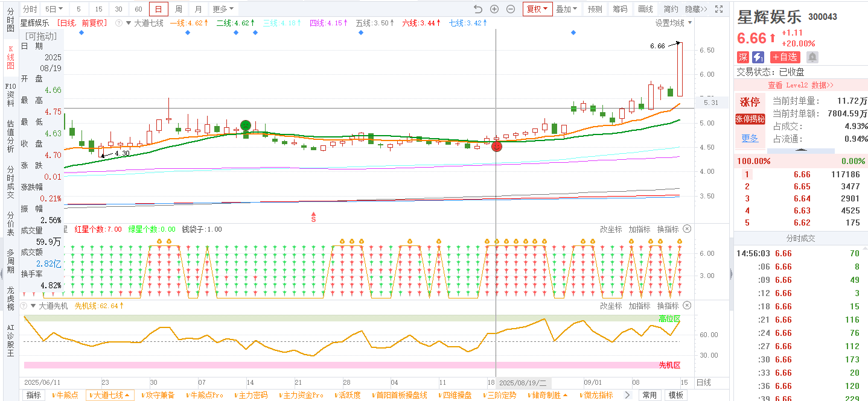Toggle the 隐藏 panel hide control
Screen dimensions: 868x401
pyautogui.click(x=696, y=9)
